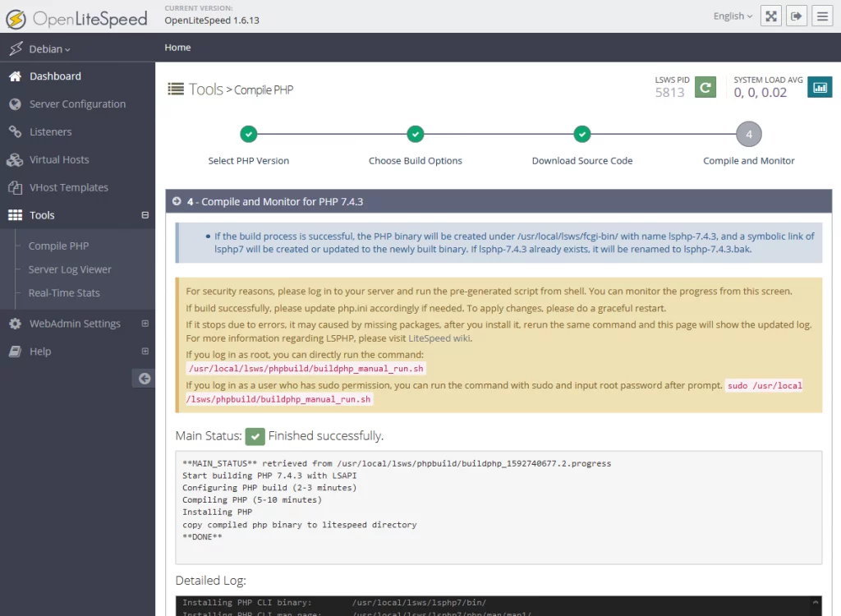841x616 pixels.
Task: Click the OpenLiteSpeed 1.6.13 version text
Action: (212, 21)
